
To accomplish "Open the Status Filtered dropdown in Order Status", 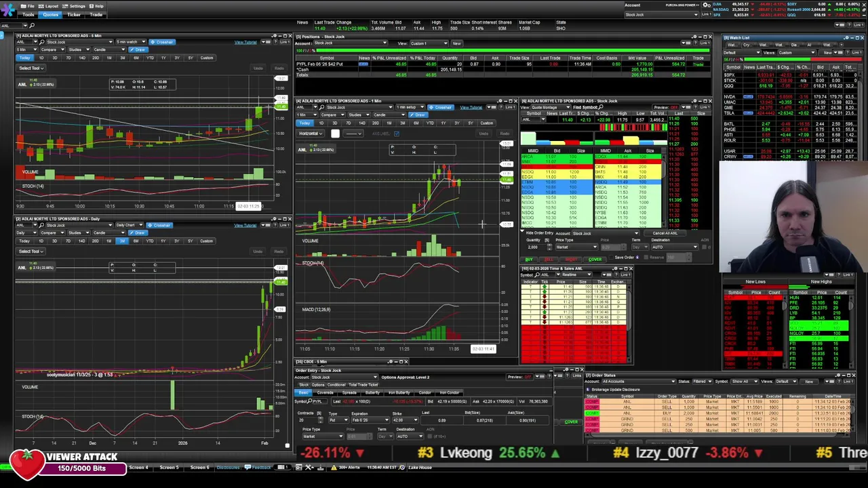I will pyautogui.click(x=703, y=382).
